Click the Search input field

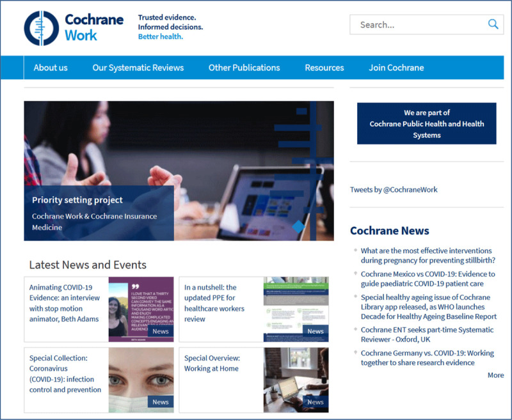426,24
